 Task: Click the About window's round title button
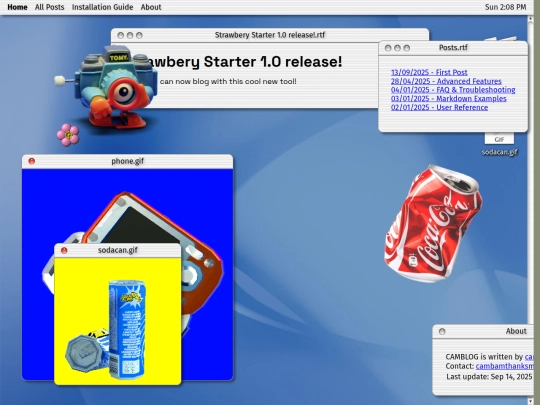(x=442, y=331)
